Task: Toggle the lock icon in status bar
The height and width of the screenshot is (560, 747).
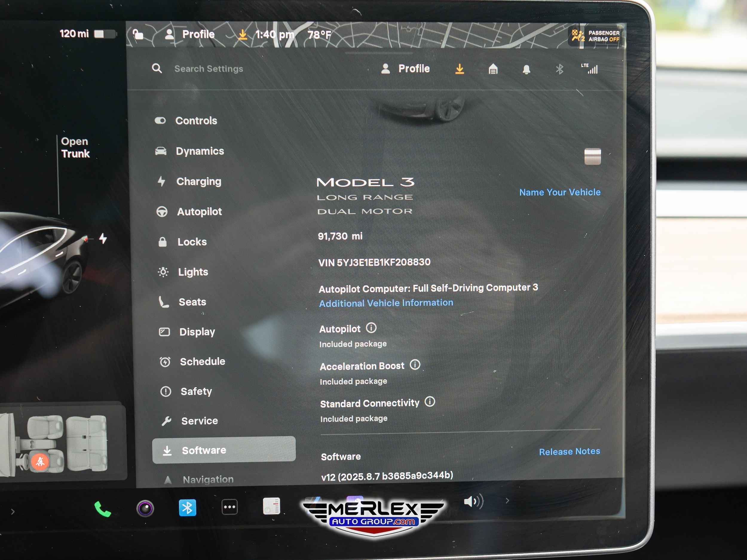Action: [x=138, y=34]
